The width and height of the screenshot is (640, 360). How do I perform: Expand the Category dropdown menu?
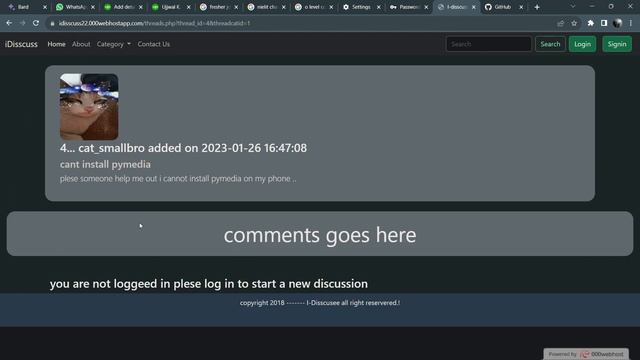114,44
